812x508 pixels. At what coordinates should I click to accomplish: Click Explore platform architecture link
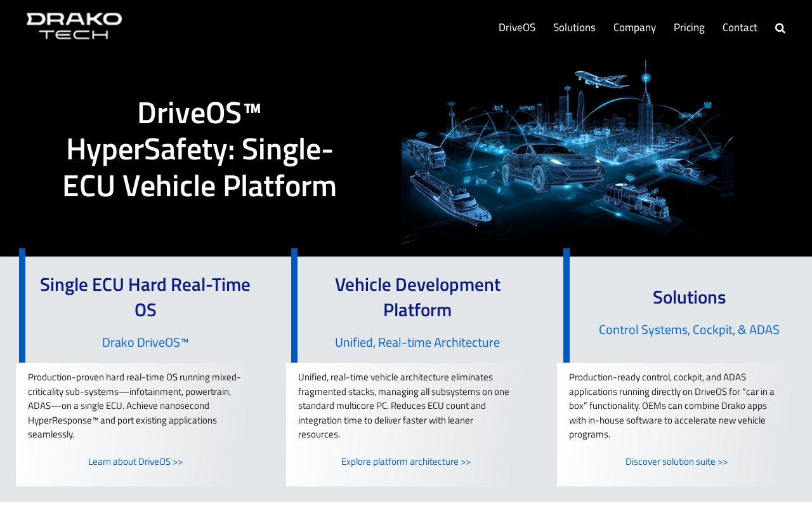pos(406,462)
